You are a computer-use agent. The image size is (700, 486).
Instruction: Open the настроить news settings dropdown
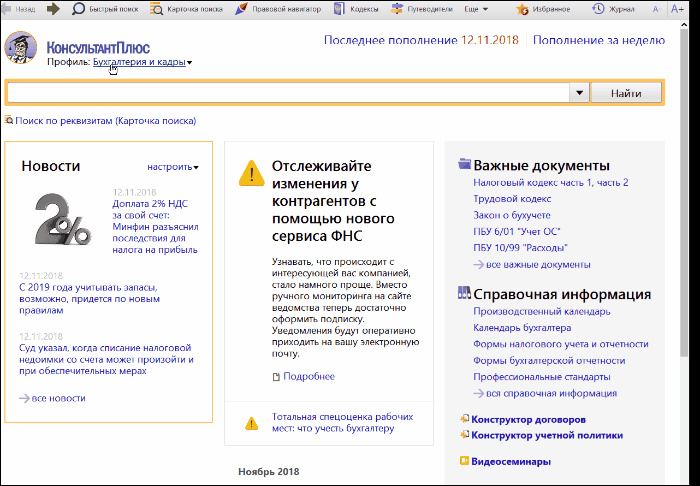coord(173,167)
